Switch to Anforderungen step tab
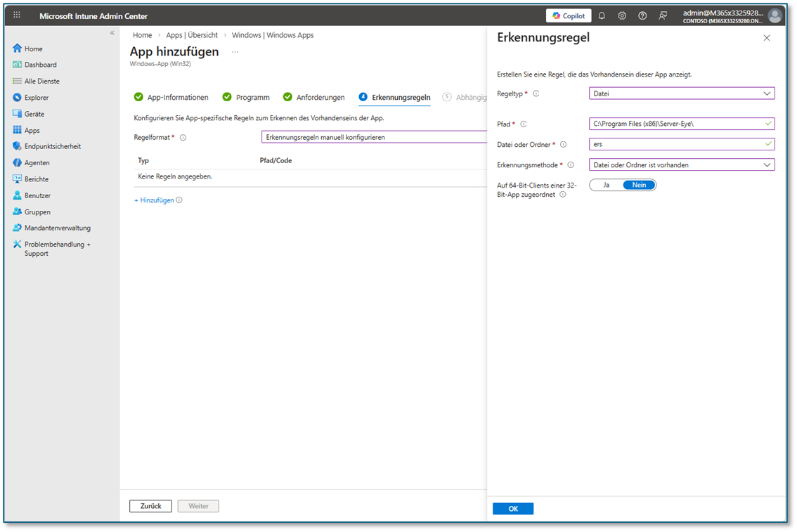This screenshot has height=532, width=797. [x=313, y=97]
